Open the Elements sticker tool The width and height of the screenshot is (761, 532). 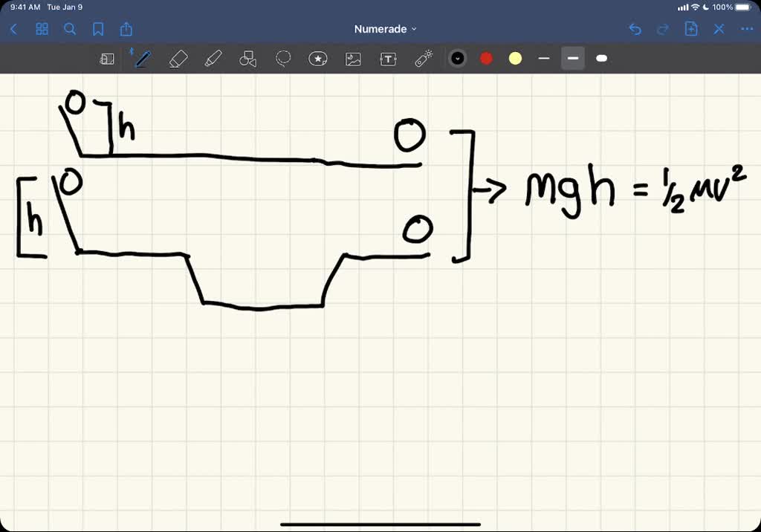[x=318, y=59]
